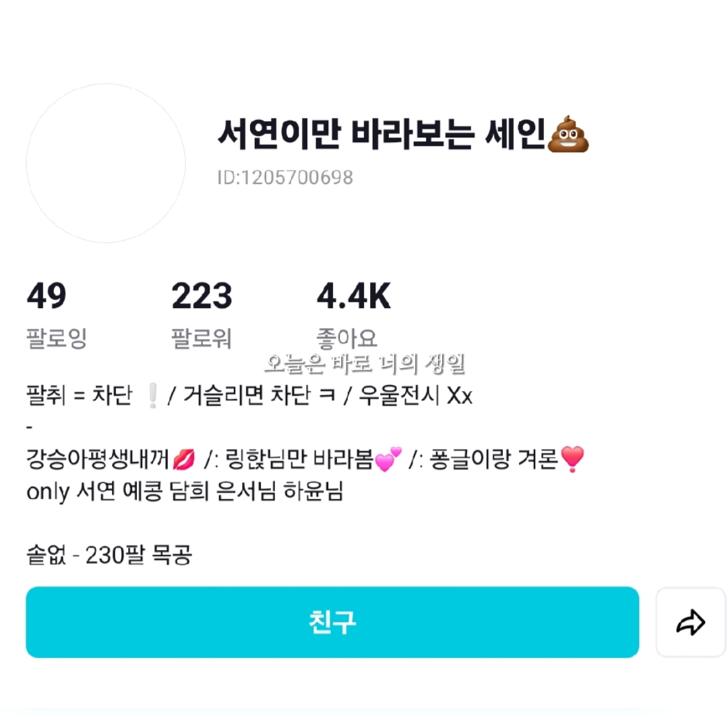Tap the two pink hearts emoji

[x=388, y=460]
